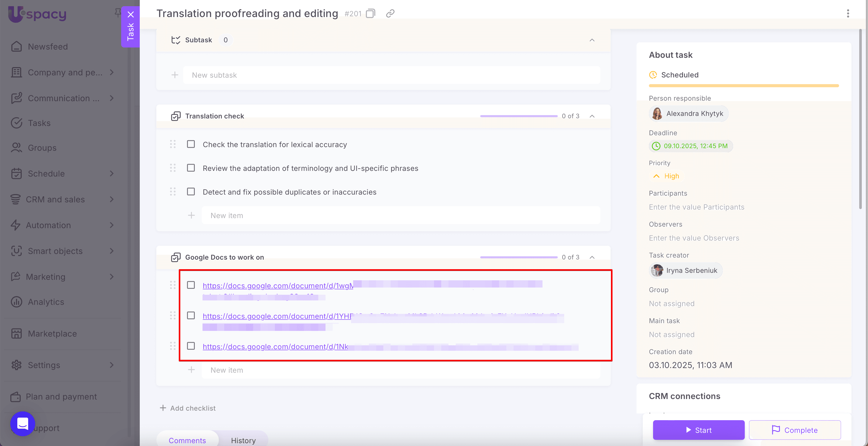Tick 'Review the adaptation of terminology' checkbox
The width and height of the screenshot is (868, 446).
point(191,168)
